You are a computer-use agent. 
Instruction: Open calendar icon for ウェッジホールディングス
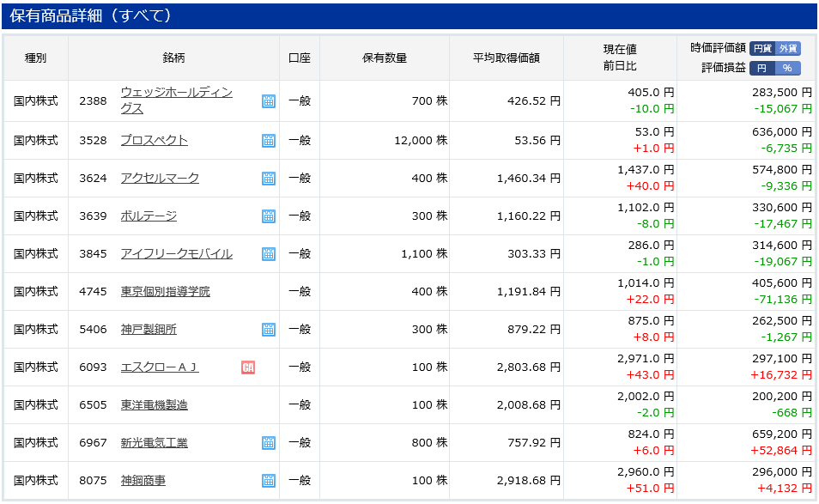[269, 101]
